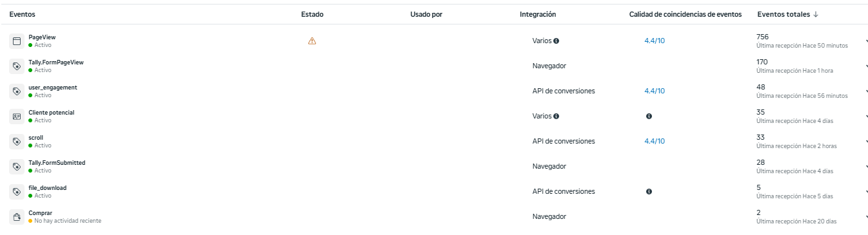Click Navegador integration for Tally.FormPageView
The width and height of the screenshot is (868, 235).
549,66
